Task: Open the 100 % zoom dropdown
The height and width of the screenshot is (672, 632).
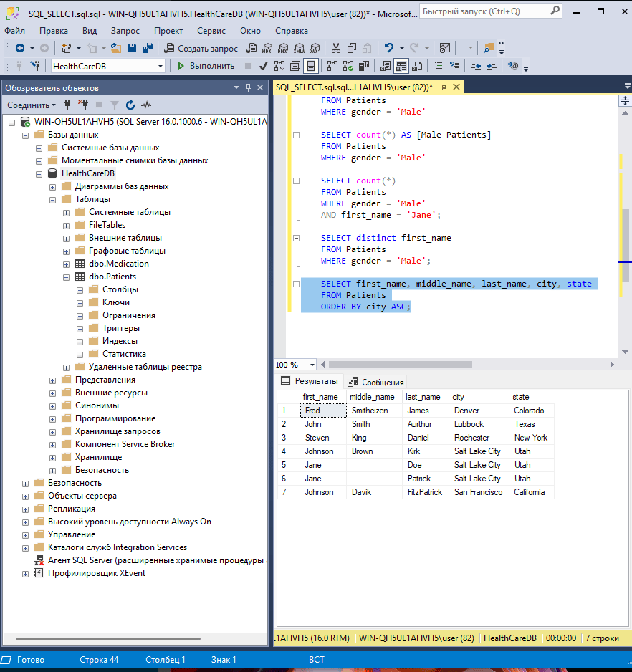Action: 312,365
